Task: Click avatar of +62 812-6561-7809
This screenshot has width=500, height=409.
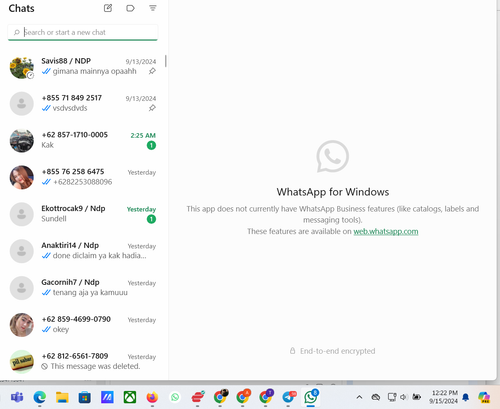Action: coord(22,362)
